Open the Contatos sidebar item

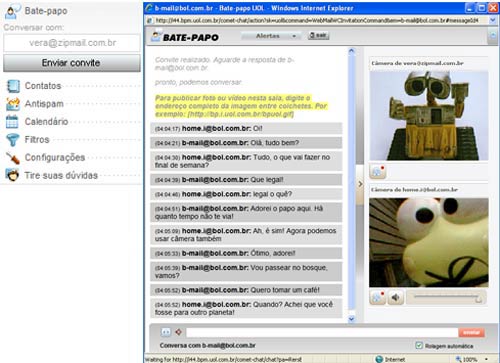(43, 86)
